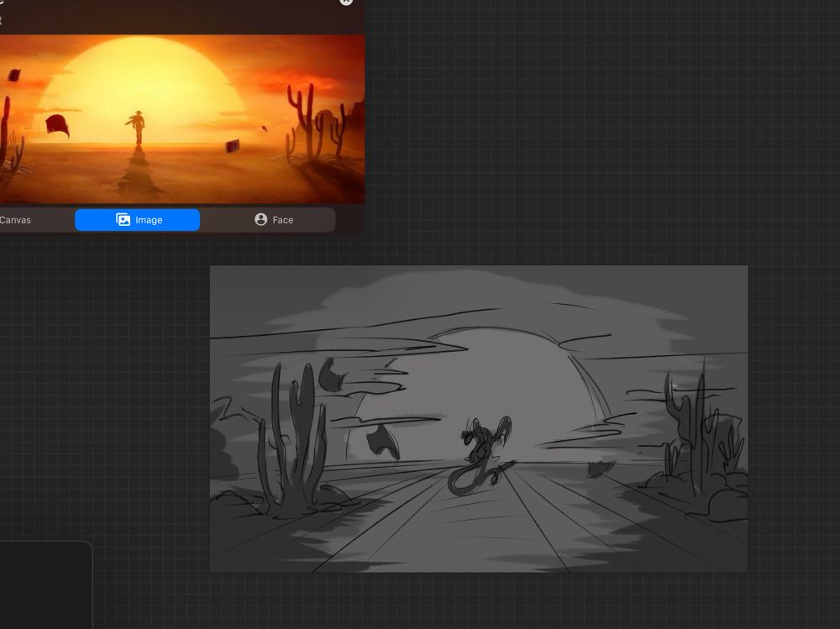
Task: Tap the sunset desert reference image
Action: 182,119
